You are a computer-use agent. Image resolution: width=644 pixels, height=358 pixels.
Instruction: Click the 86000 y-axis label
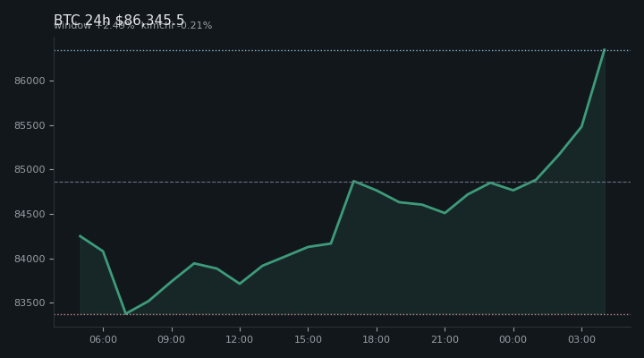pyautogui.click(x=30, y=81)
